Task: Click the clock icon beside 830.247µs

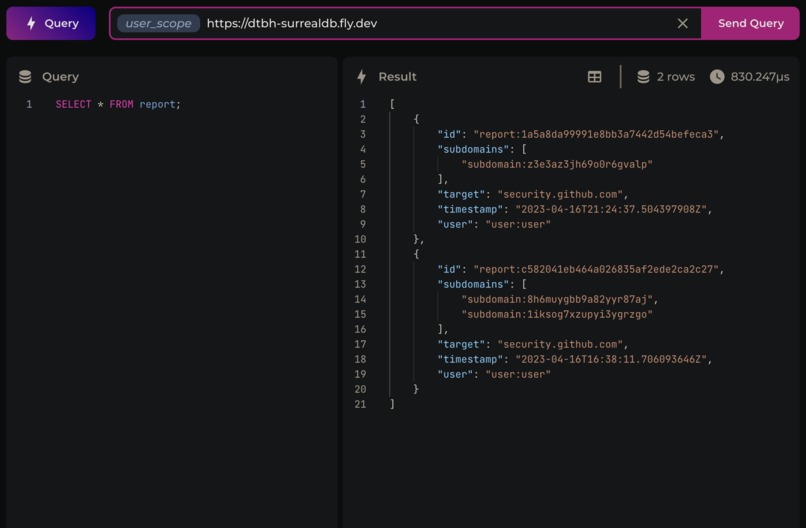Action: [x=717, y=77]
